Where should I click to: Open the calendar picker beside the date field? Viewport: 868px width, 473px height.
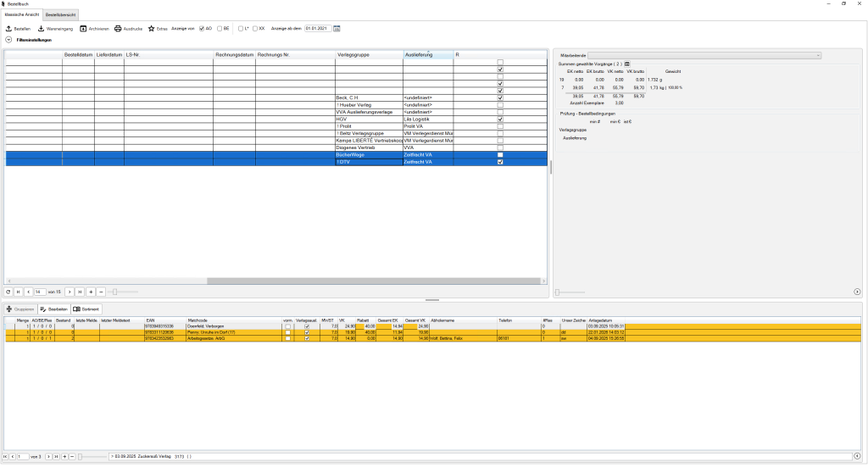coord(337,28)
